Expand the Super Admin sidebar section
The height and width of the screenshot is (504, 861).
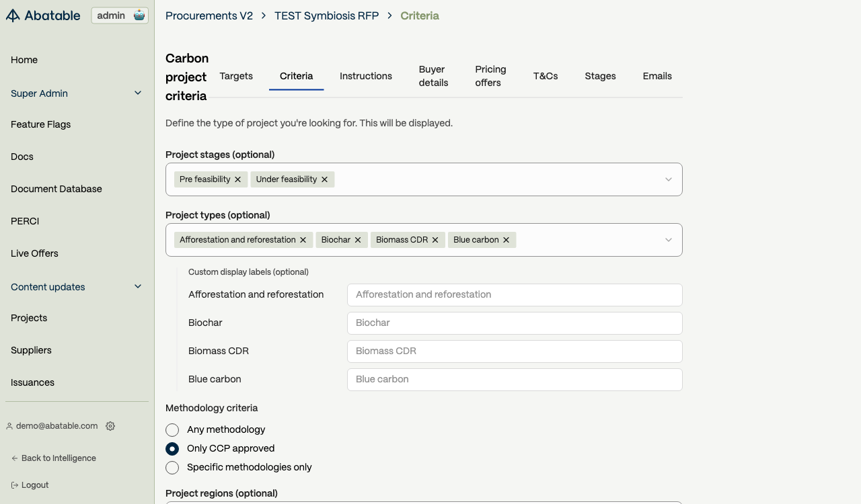[x=138, y=93]
